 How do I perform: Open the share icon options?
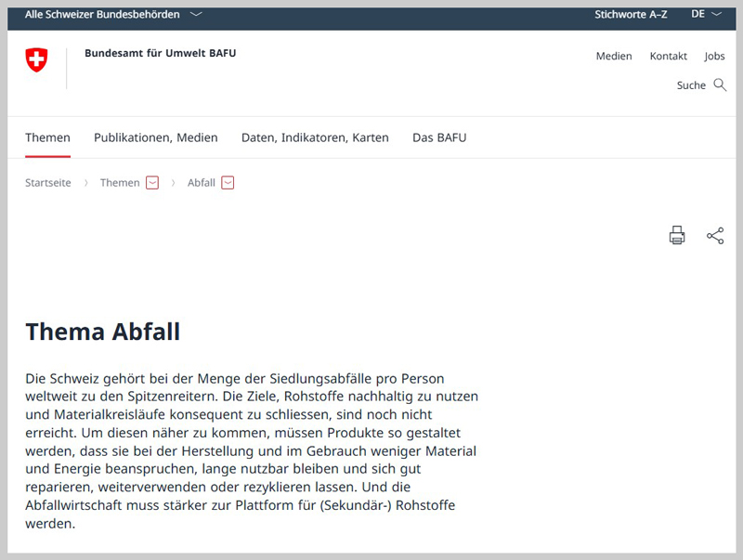pyautogui.click(x=715, y=236)
